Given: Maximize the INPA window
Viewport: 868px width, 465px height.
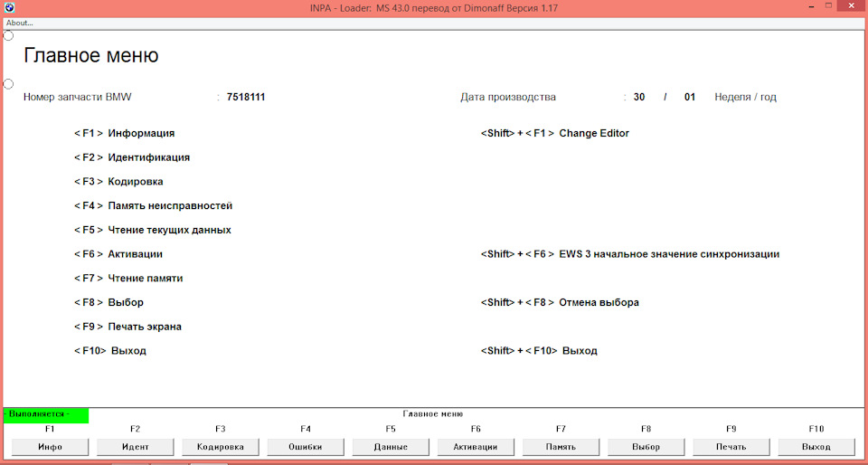Looking at the screenshot, I should click(829, 5).
